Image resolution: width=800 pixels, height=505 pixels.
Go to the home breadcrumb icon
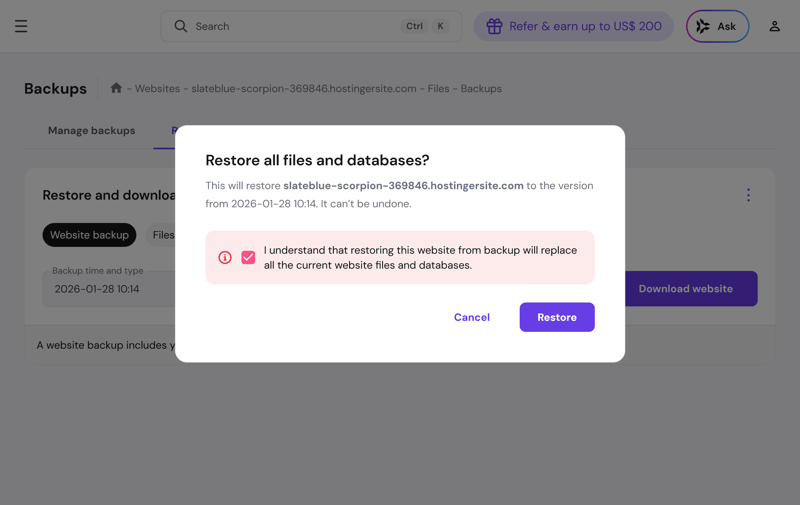(116, 88)
